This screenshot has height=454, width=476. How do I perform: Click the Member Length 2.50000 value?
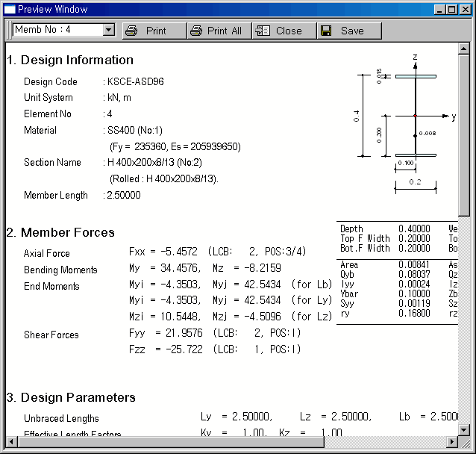point(124,195)
